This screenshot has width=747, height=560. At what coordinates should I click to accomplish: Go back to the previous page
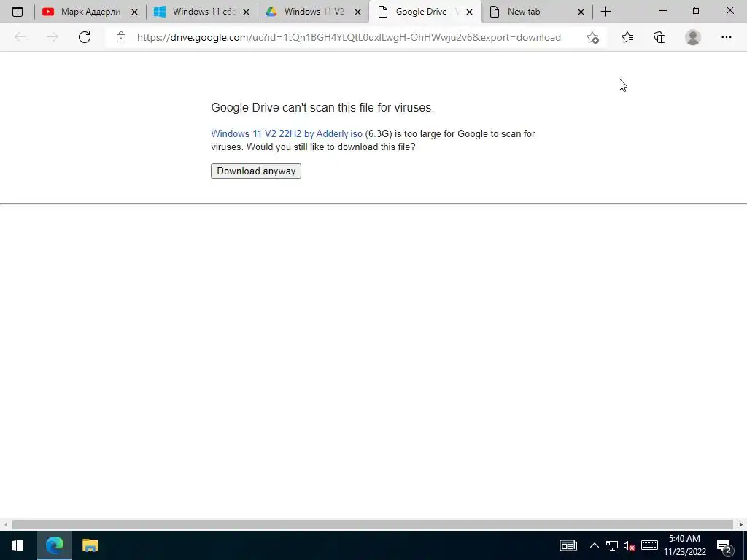tap(20, 37)
